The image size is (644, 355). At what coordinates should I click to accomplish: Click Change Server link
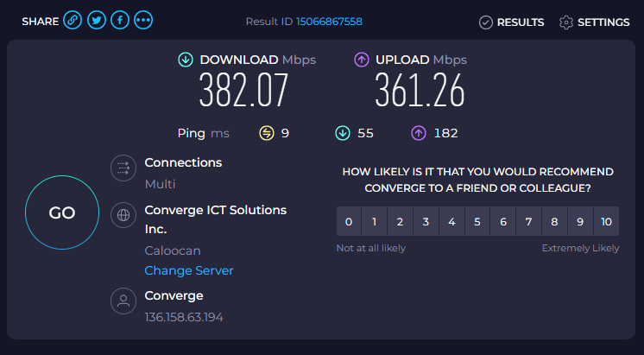[x=189, y=270]
